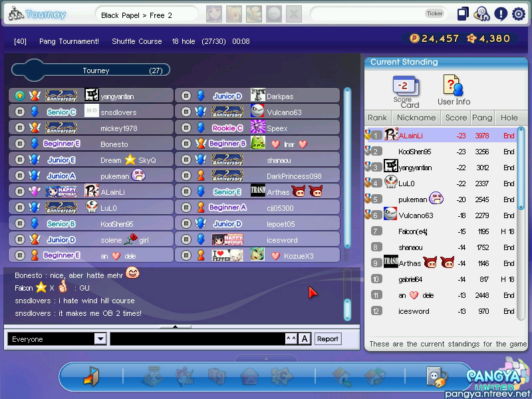Image resolution: width=532 pixels, height=399 pixels.
Task: Click the grayed X slot in top bar
Action: [x=294, y=14]
